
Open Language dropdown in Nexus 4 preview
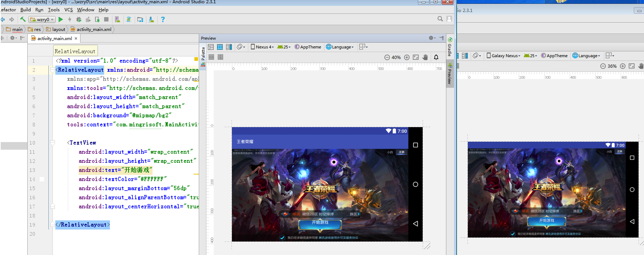340,47
